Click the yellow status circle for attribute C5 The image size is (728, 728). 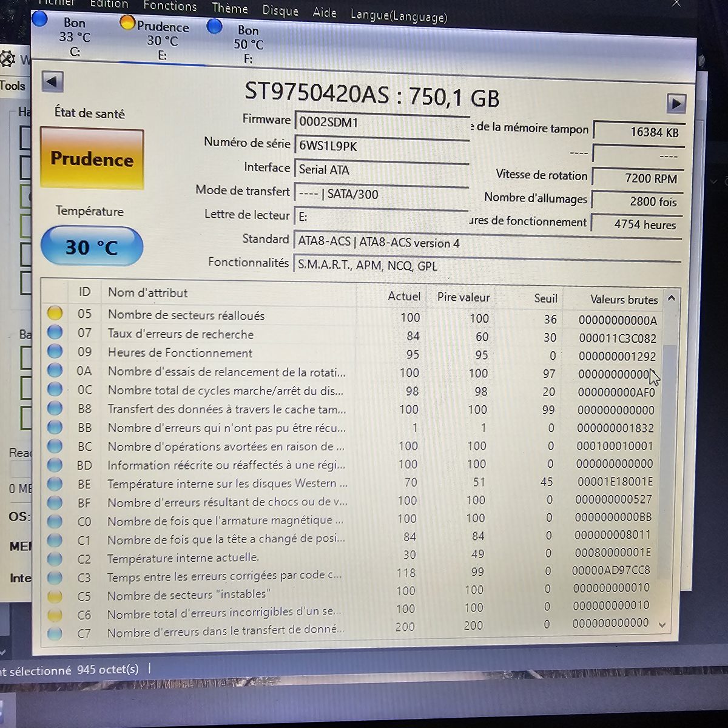[55, 596]
